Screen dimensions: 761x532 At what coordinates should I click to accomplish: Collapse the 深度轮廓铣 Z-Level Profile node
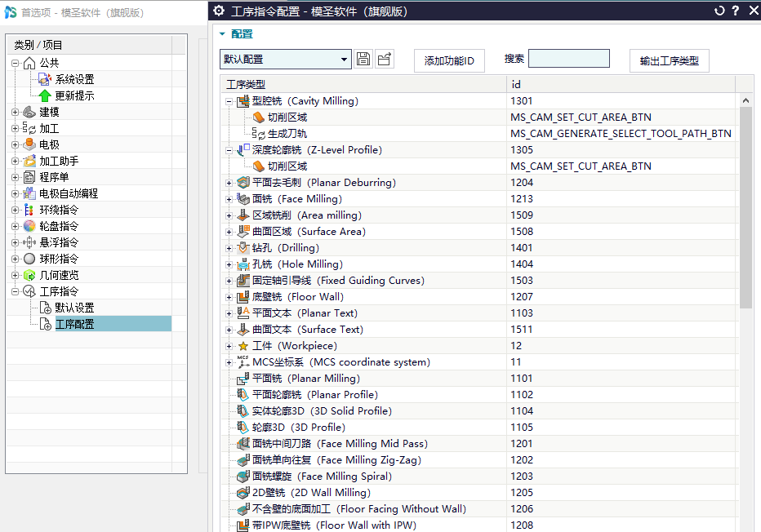229,150
